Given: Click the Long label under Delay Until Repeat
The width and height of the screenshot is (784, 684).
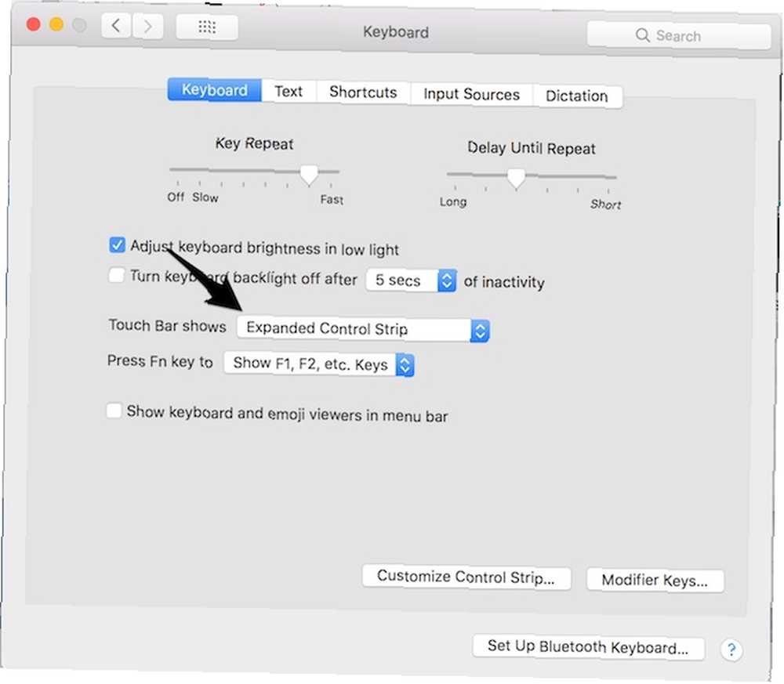Looking at the screenshot, I should [453, 202].
